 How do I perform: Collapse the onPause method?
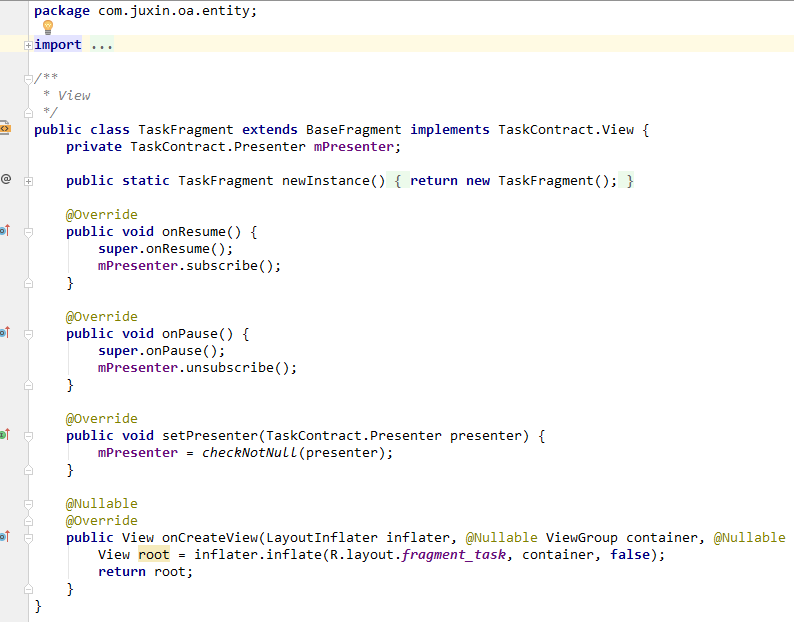click(28, 334)
